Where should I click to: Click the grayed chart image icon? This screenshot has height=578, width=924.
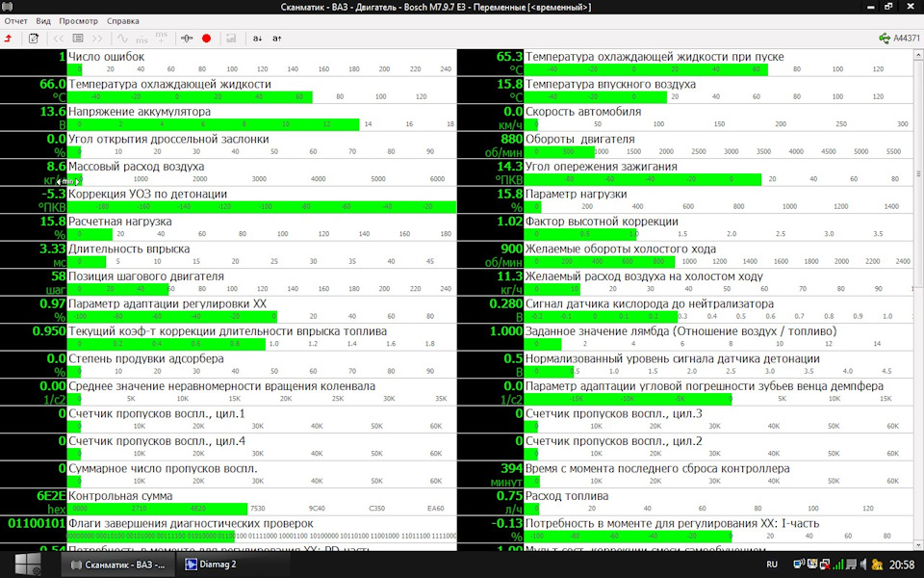pyautogui.click(x=231, y=39)
